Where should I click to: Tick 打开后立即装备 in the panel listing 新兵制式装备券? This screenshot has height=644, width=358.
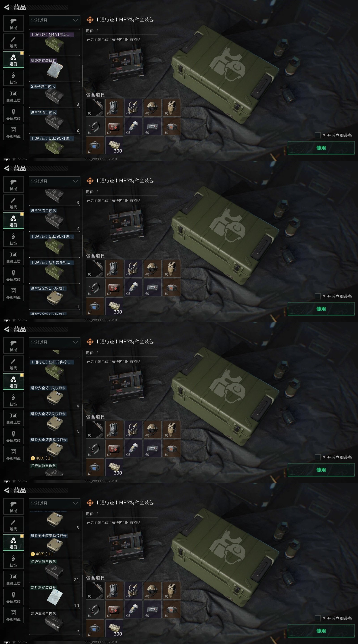coord(318,618)
